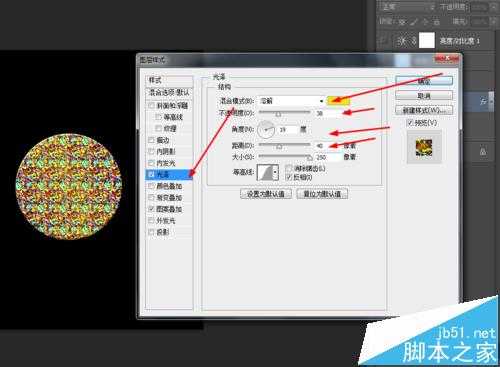
Task: Click link icon on 亮度/对比度 1 layer
Action: pyautogui.click(x=414, y=41)
